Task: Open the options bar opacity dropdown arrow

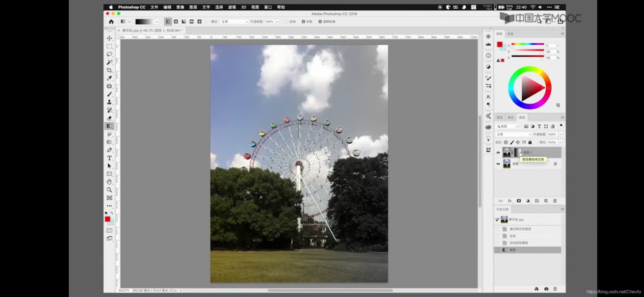Action: 278,21
